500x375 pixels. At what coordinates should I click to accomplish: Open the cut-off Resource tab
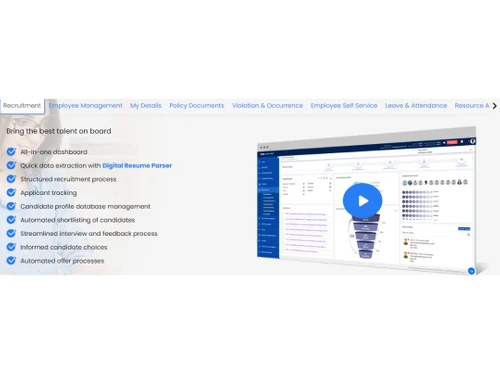(472, 106)
